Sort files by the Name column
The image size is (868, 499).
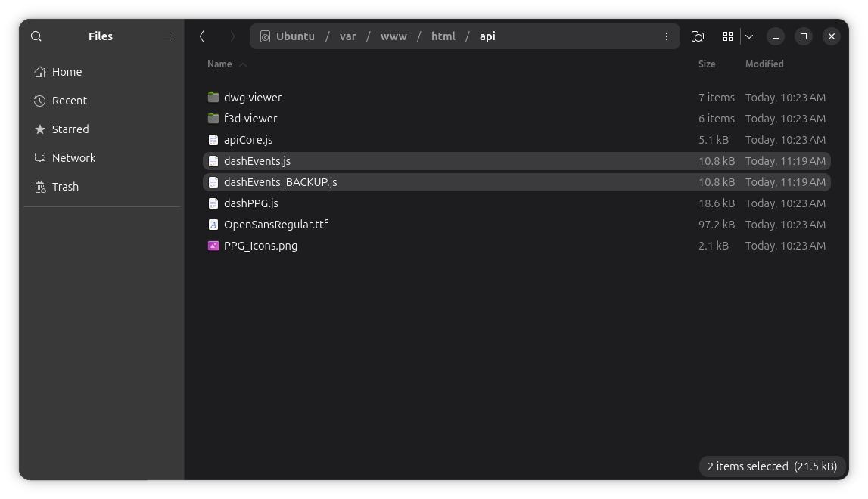point(219,64)
